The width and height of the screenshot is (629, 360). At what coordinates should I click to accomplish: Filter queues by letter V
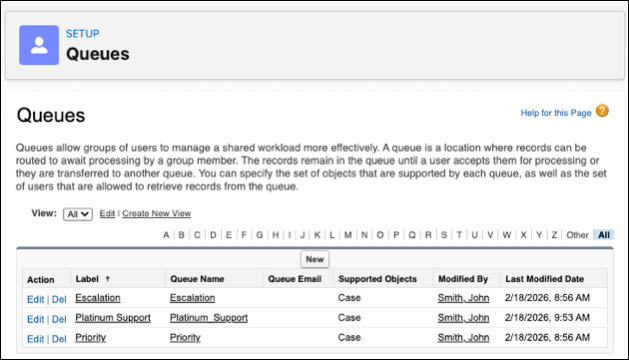(490, 235)
